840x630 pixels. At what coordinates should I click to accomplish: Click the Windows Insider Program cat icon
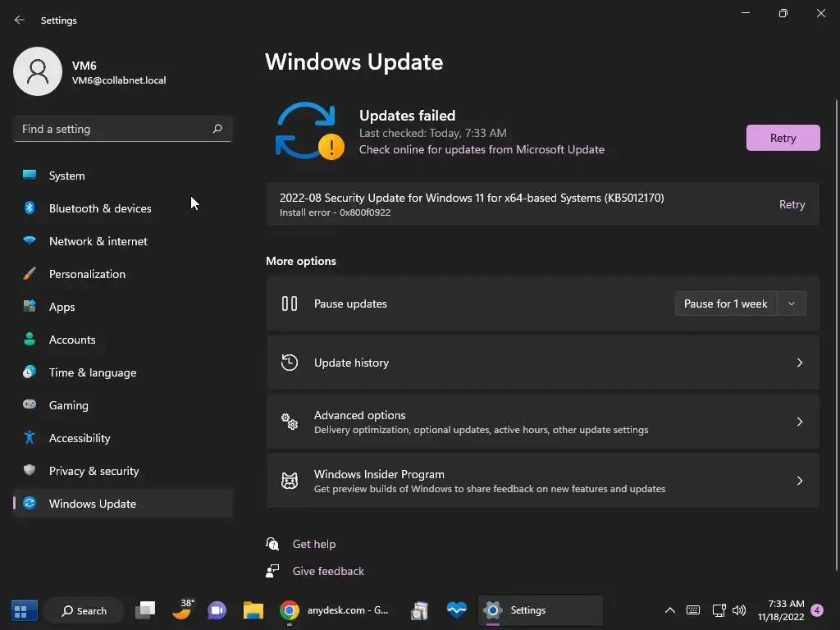[290, 481]
